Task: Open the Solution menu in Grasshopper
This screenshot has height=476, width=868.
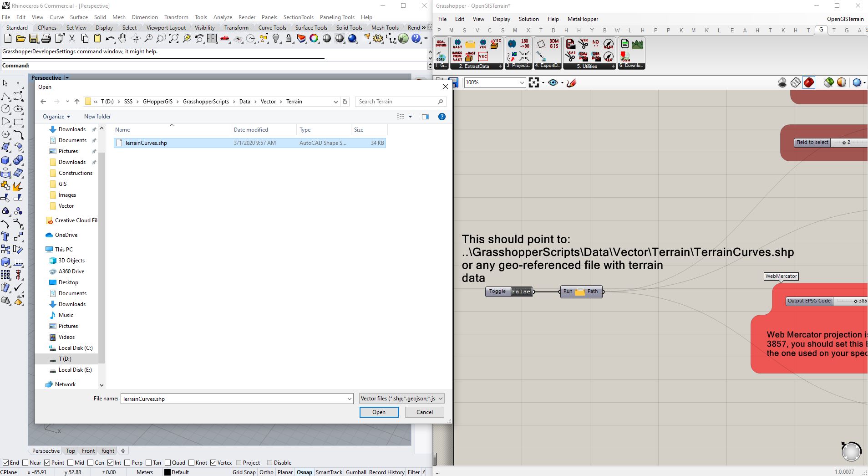Action: pos(528,19)
